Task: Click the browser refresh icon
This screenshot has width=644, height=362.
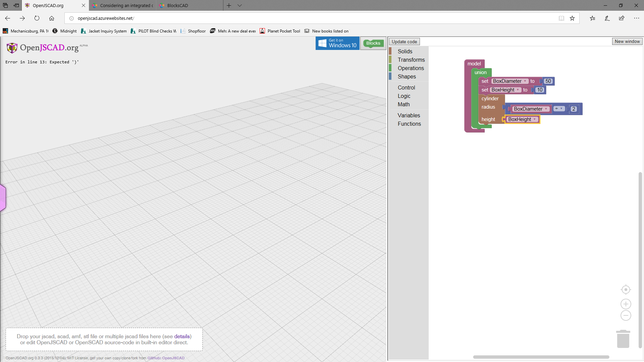Action: click(x=37, y=18)
